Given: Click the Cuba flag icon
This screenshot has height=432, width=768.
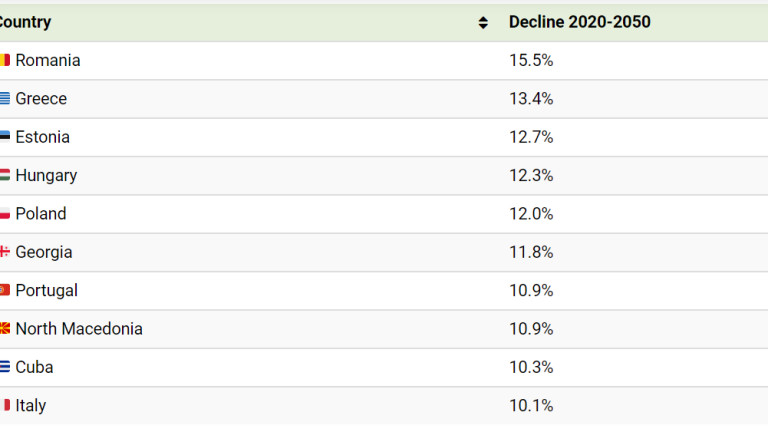Looking at the screenshot, I should 5,367.
